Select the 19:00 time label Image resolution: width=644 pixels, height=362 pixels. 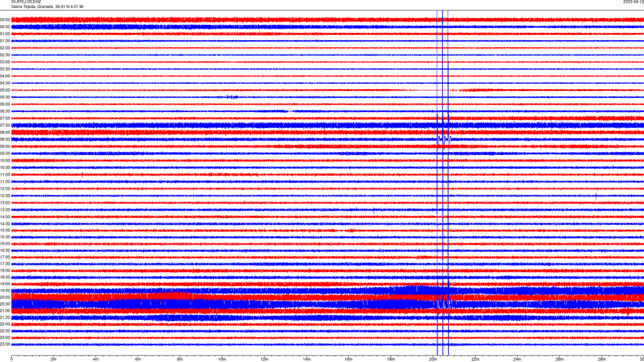click(x=5, y=284)
